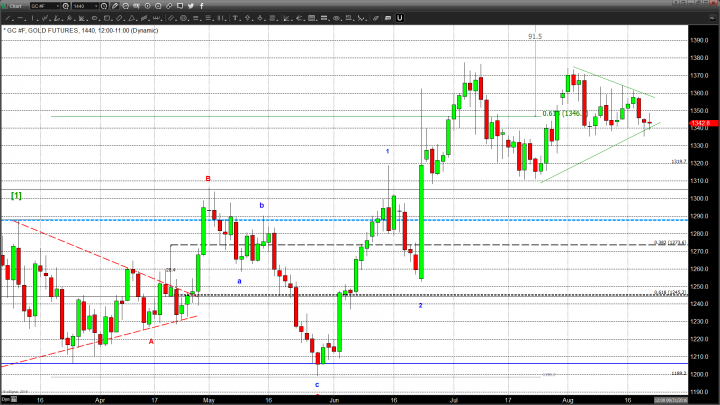The width and height of the screenshot is (720, 405).
Task: Click the clock interval icon
Action: click(104, 6)
